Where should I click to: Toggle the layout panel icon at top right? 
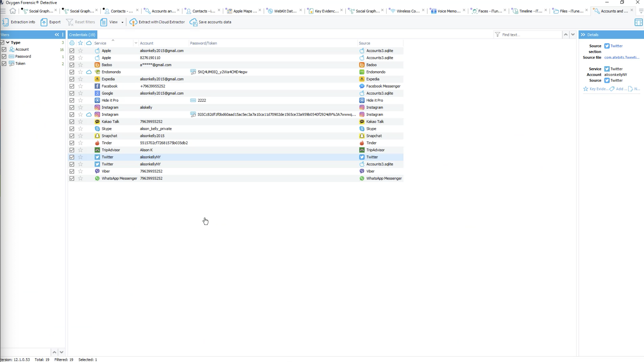tap(639, 22)
